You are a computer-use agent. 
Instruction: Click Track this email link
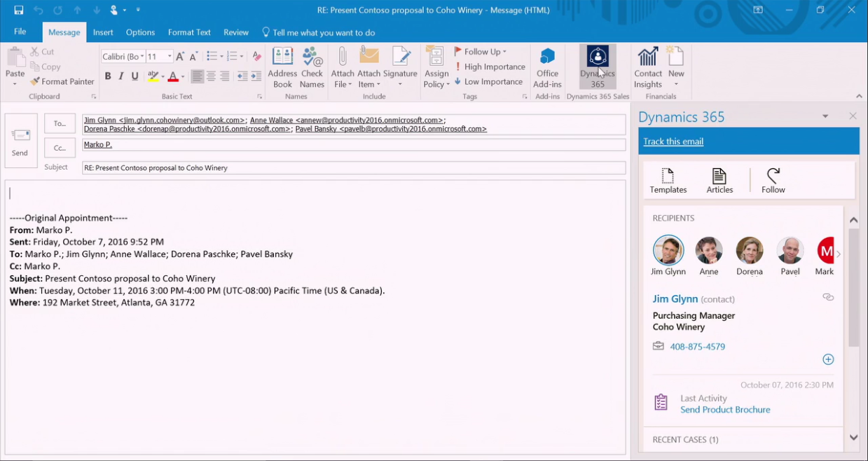tap(673, 142)
